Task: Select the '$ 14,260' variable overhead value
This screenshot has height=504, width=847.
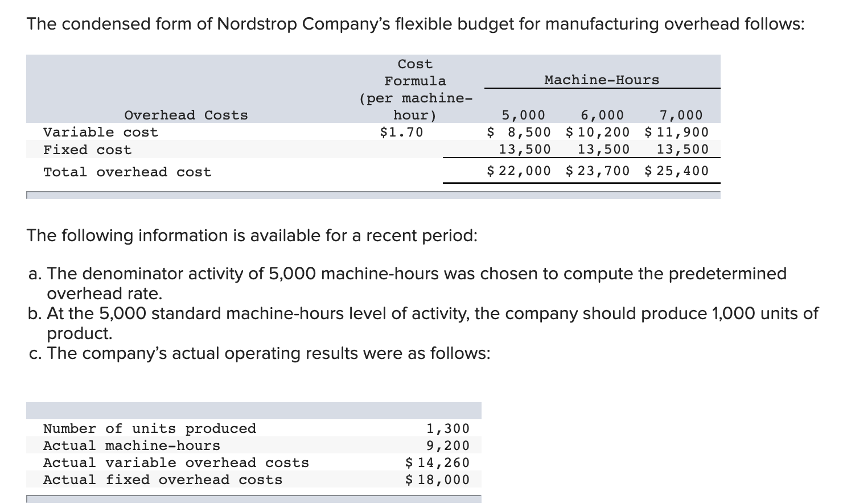Action: tap(438, 462)
